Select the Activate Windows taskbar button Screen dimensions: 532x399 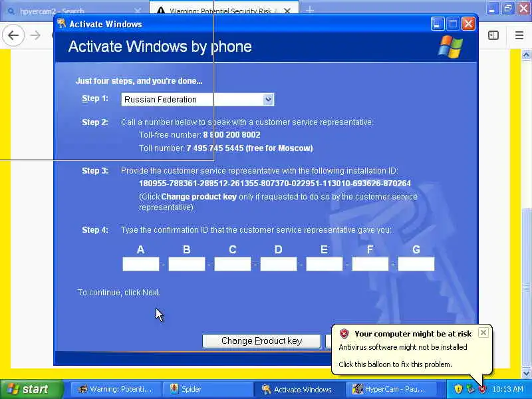pyautogui.click(x=301, y=389)
